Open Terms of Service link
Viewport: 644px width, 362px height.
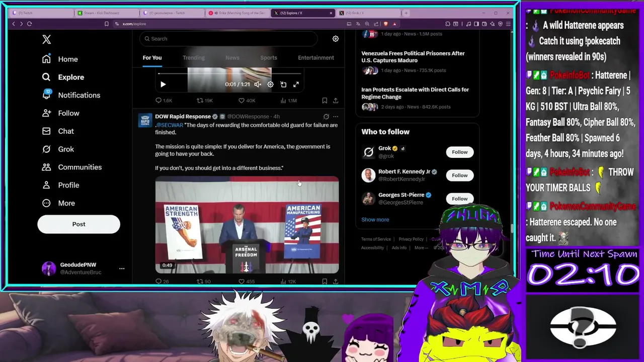tap(376, 239)
